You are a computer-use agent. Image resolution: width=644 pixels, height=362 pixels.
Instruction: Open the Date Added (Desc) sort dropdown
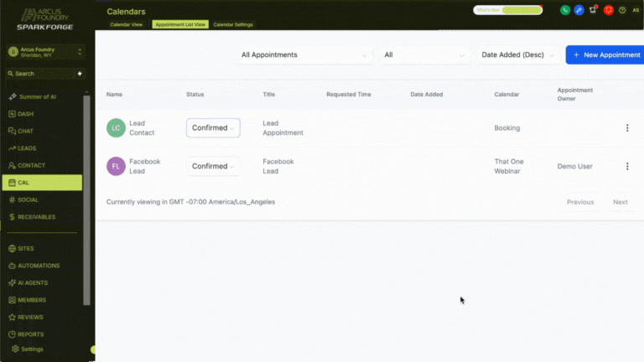(x=518, y=54)
